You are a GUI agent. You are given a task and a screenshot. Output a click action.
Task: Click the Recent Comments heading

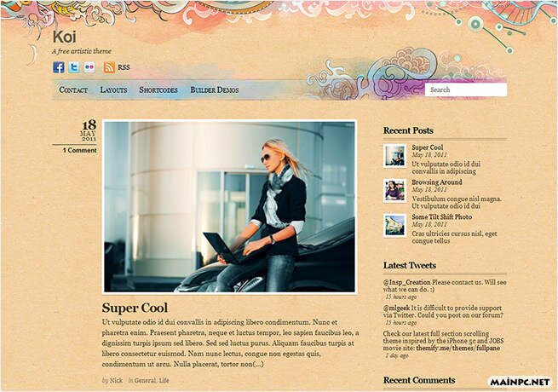pos(419,380)
